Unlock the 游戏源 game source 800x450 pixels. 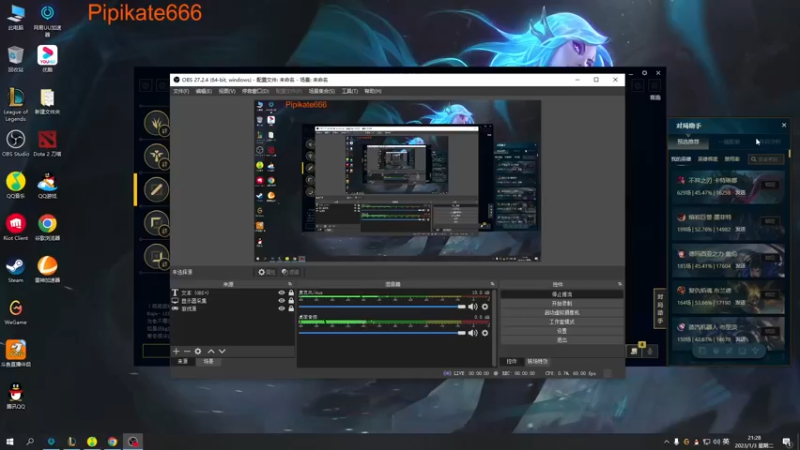(x=291, y=308)
